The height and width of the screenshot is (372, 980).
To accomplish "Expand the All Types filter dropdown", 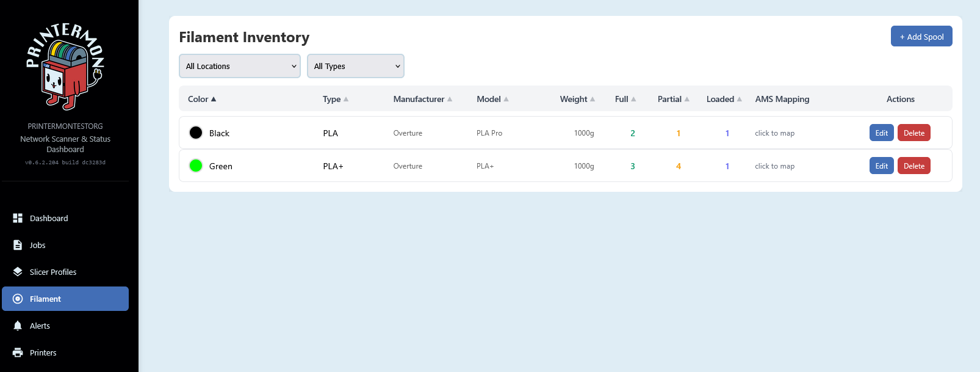I will point(356,66).
